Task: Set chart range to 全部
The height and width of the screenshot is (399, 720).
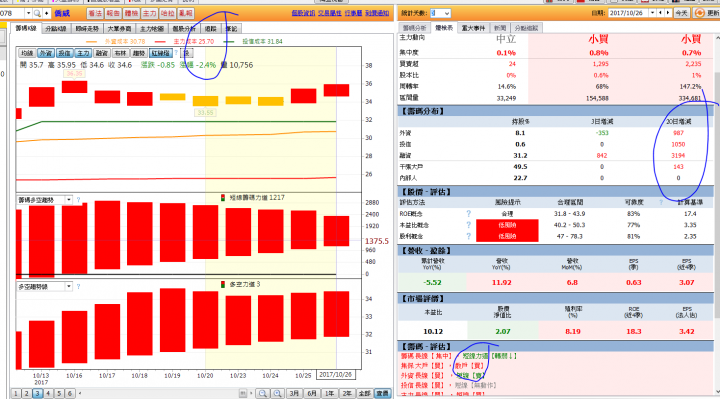Action: (x=364, y=393)
